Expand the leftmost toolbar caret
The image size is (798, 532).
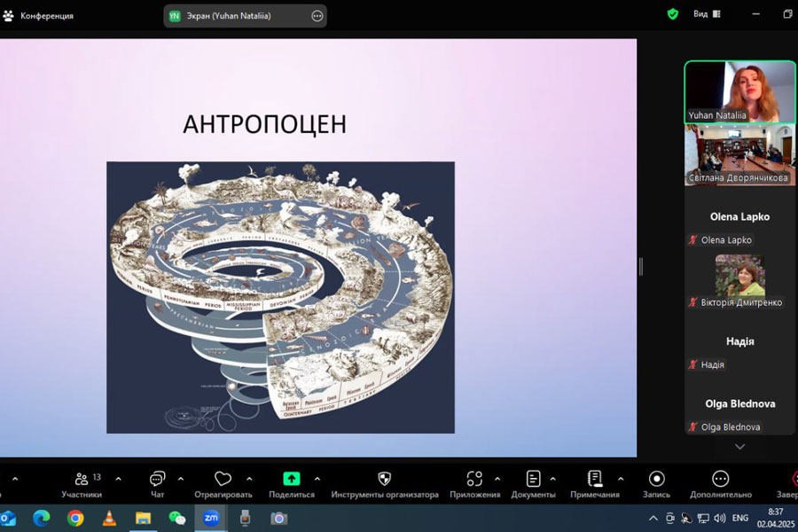click(x=15, y=479)
